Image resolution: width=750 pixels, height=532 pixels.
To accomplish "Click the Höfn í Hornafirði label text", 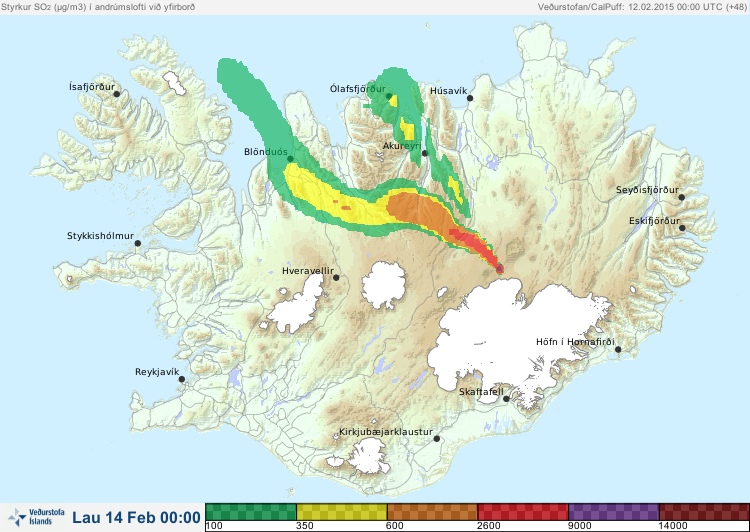I will click(575, 342).
